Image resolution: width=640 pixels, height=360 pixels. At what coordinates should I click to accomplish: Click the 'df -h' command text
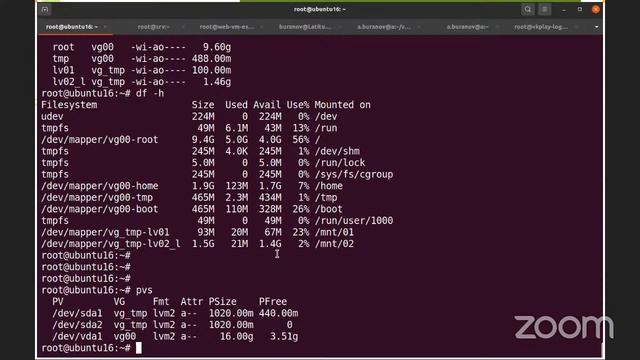point(150,93)
